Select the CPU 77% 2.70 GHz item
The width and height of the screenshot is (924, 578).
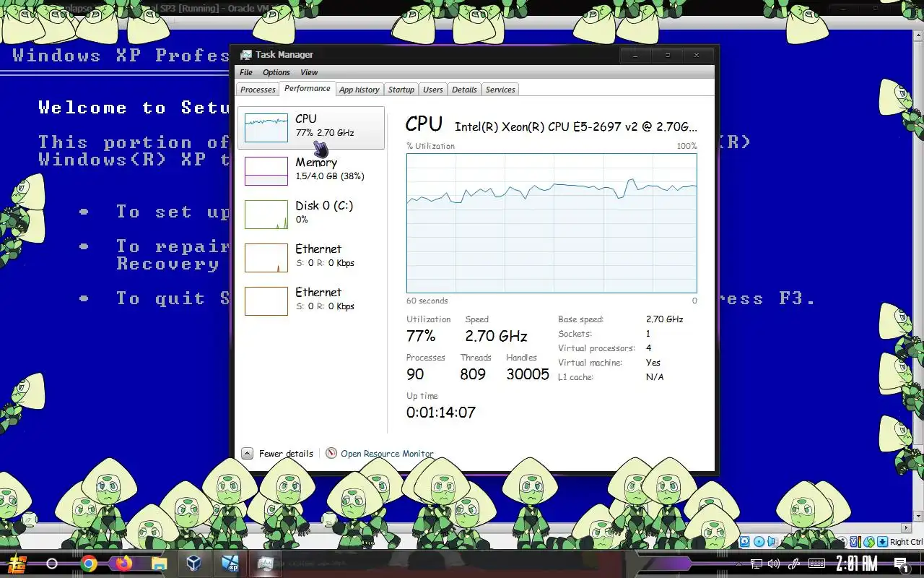point(311,128)
